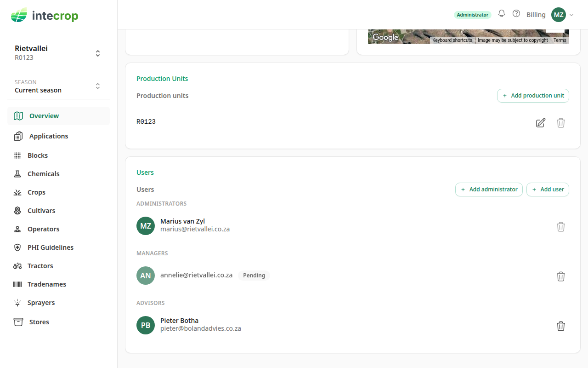Viewport: 588px width, 368px height.
Task: Open Tradenames list
Action: coord(58,284)
